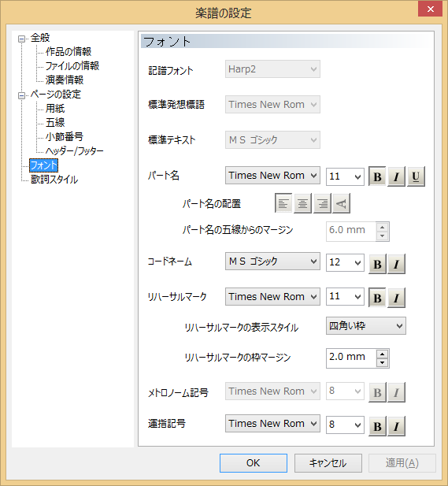Viewport: 448px width, 486px height.
Task: Set パート名の配置 to right align
Action: 322,203
